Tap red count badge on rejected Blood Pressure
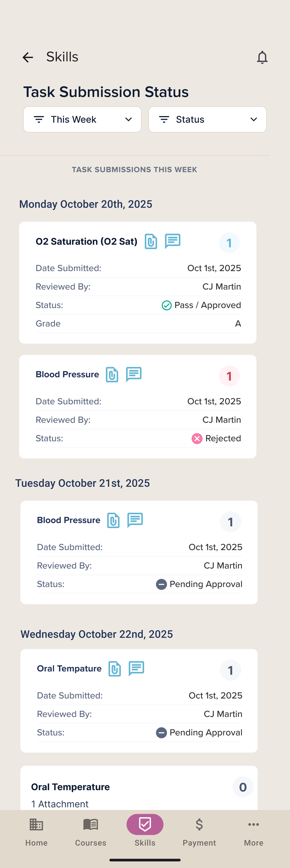The image size is (290, 868). tap(229, 376)
